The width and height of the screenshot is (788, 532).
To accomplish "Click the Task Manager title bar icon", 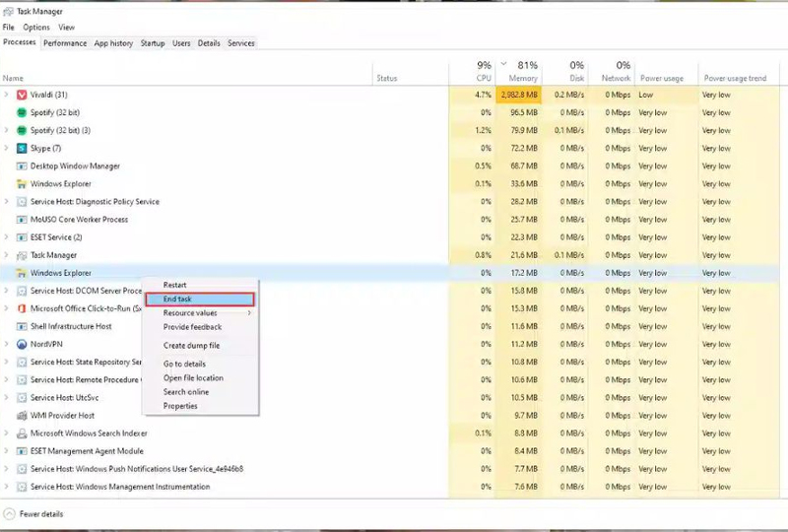I will pyautogui.click(x=8, y=11).
